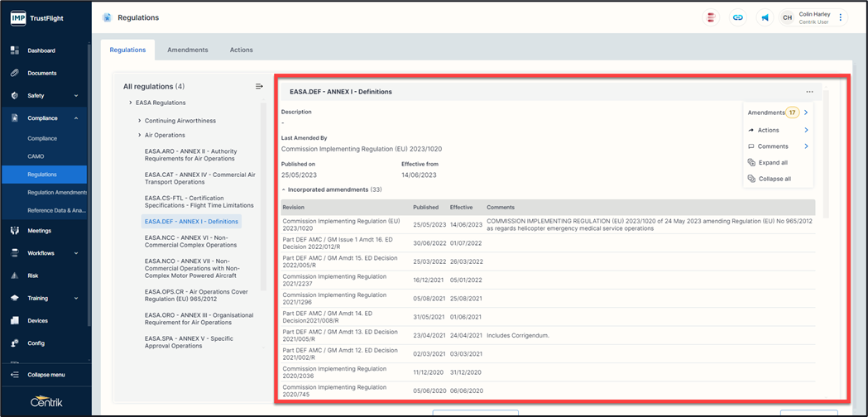
Task: Collapse the Incorporated ammendments section
Action: pos(284,189)
